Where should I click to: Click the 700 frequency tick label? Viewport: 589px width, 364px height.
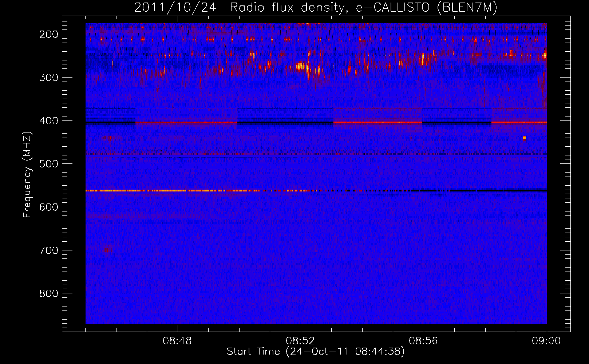tap(49, 250)
